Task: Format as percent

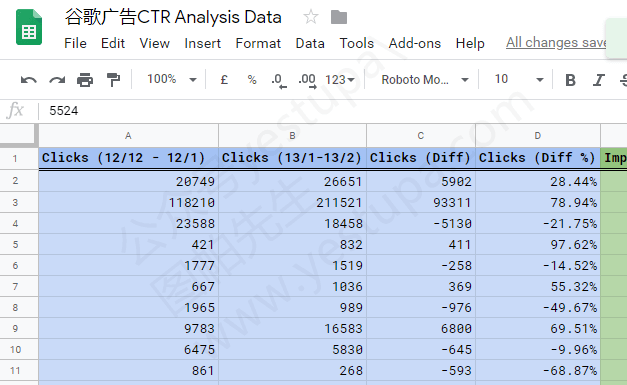Action: click(x=252, y=80)
